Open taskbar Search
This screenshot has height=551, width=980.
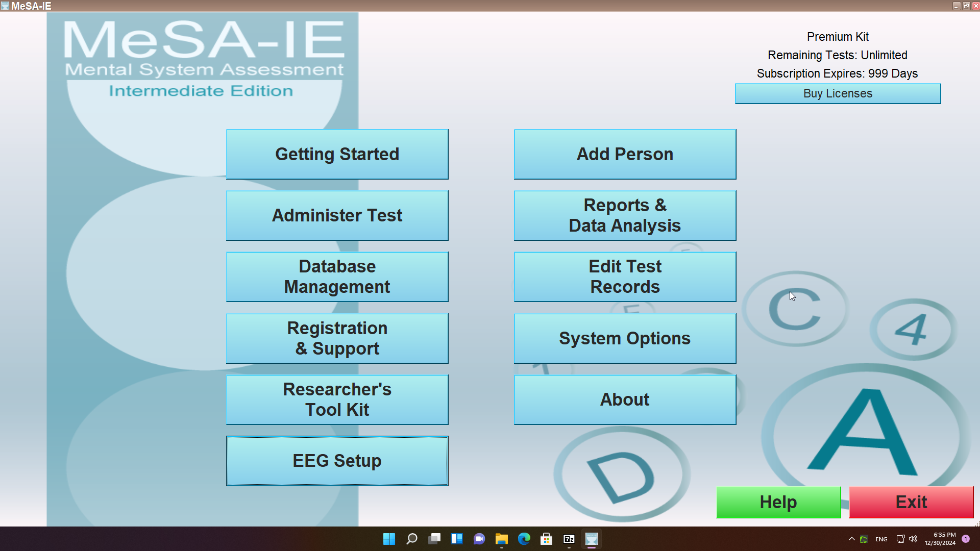point(411,539)
